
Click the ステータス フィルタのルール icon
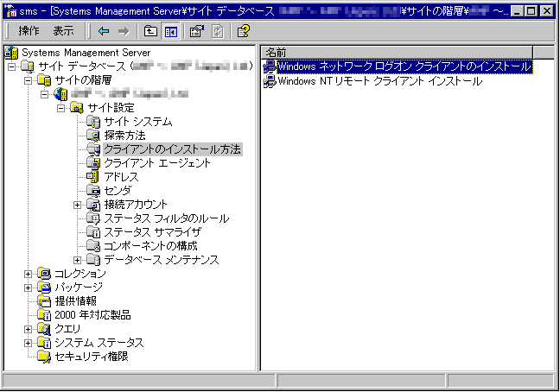tap(93, 218)
